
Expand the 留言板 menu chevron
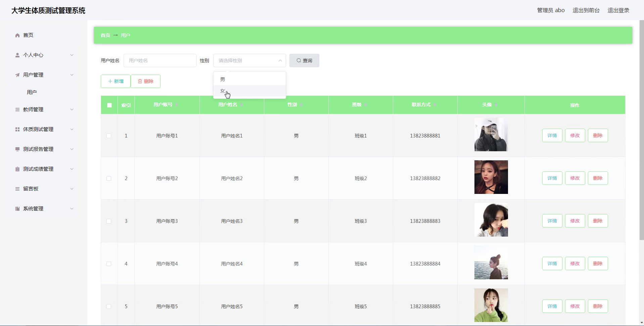pyautogui.click(x=72, y=189)
